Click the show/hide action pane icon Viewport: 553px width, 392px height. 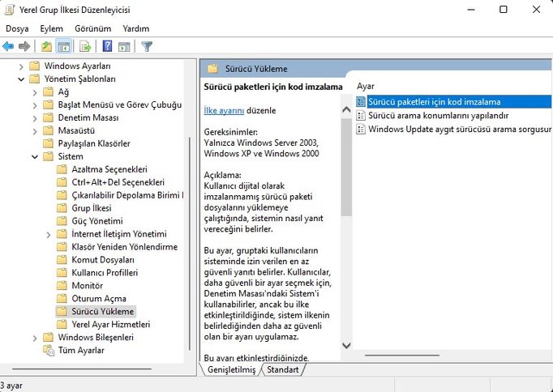point(124,46)
